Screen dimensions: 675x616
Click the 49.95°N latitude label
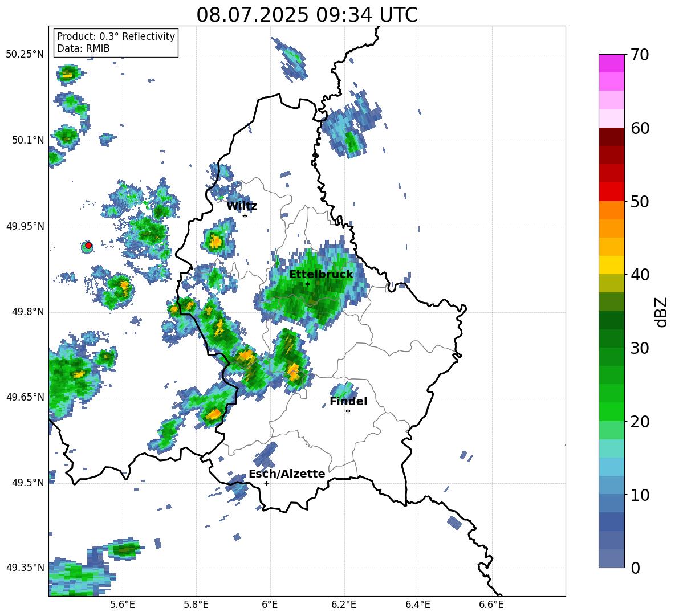tap(25, 226)
